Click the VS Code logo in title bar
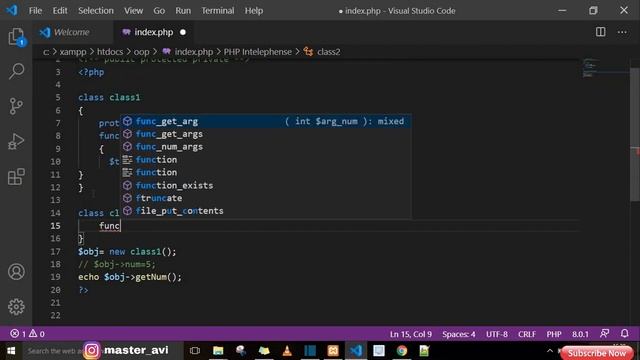This screenshot has width=640, height=360. pos(11,10)
